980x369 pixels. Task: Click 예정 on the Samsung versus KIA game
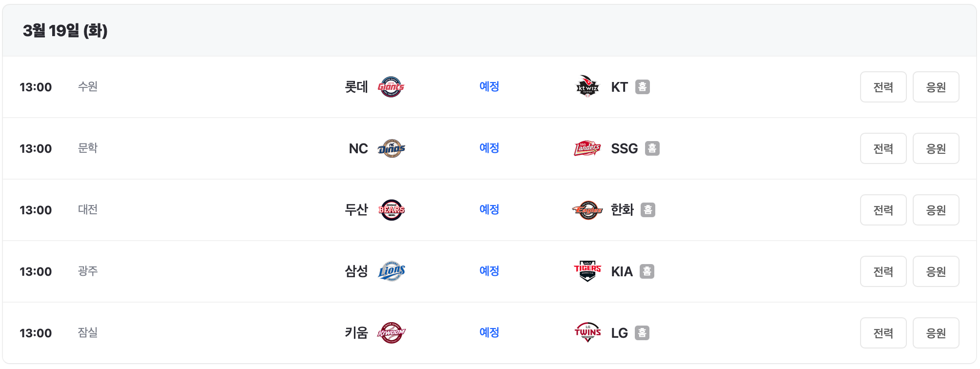coord(489,271)
